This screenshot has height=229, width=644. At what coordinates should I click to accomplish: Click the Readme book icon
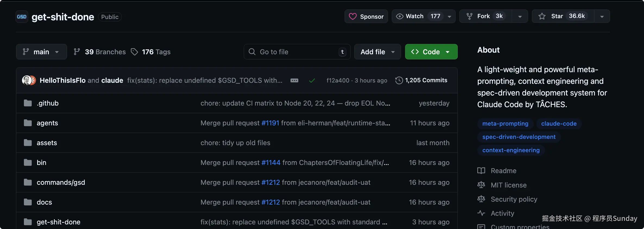tap(481, 171)
